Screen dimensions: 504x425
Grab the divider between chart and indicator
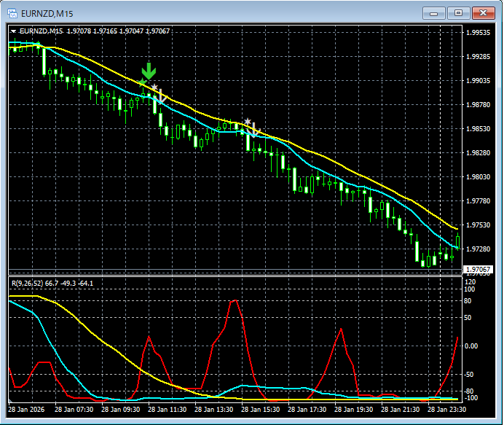pyautogui.click(x=233, y=276)
